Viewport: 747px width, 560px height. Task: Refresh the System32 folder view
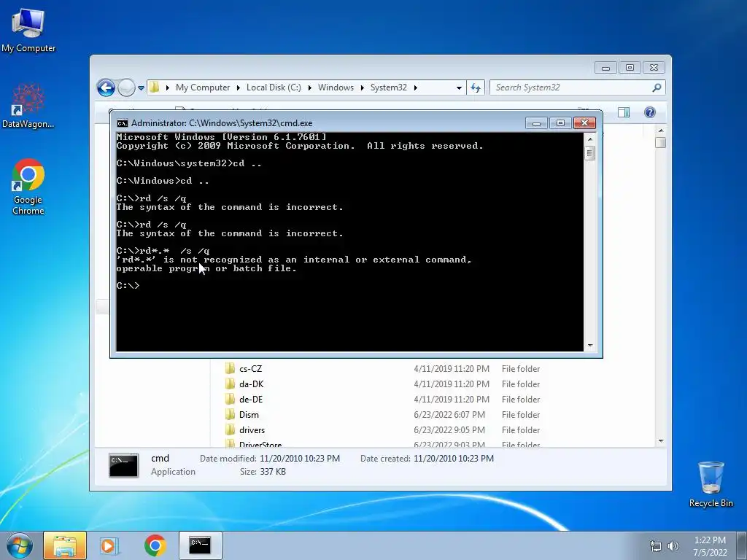tap(476, 87)
